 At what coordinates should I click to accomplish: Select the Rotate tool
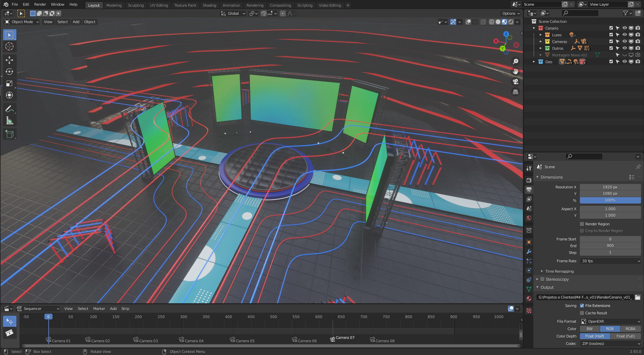coord(9,72)
